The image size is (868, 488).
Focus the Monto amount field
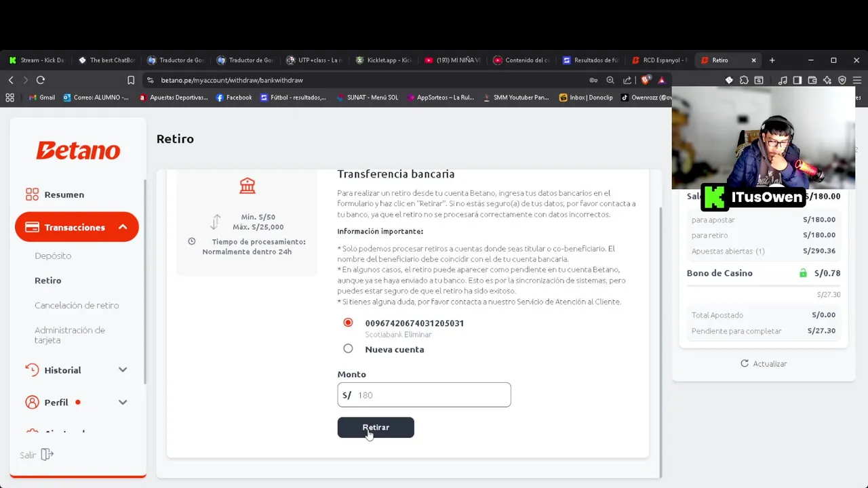tap(424, 394)
